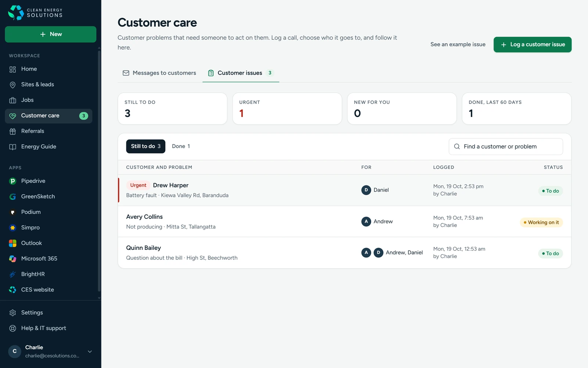The image size is (588, 368).
Task: Click the Settings gear icon
Action: (x=12, y=313)
